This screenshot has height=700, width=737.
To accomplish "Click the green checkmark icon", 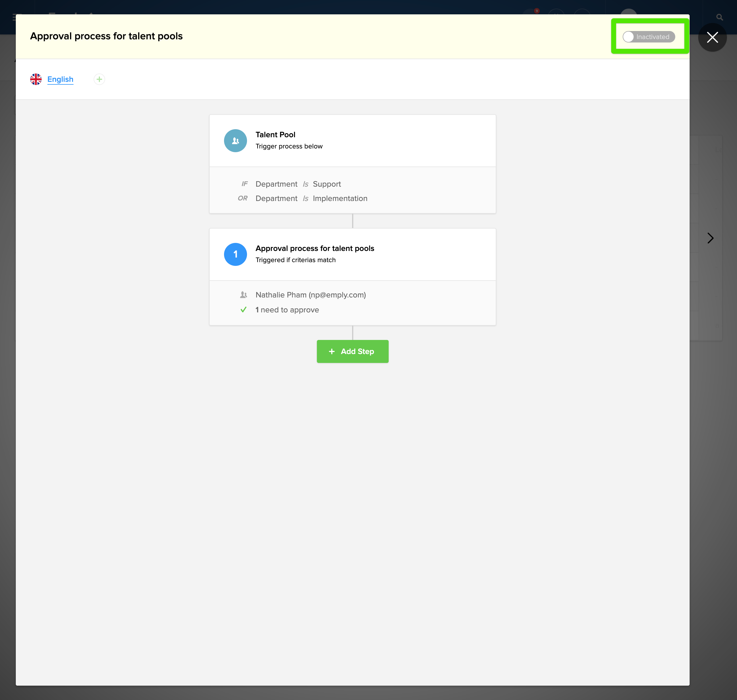I will click(x=243, y=310).
